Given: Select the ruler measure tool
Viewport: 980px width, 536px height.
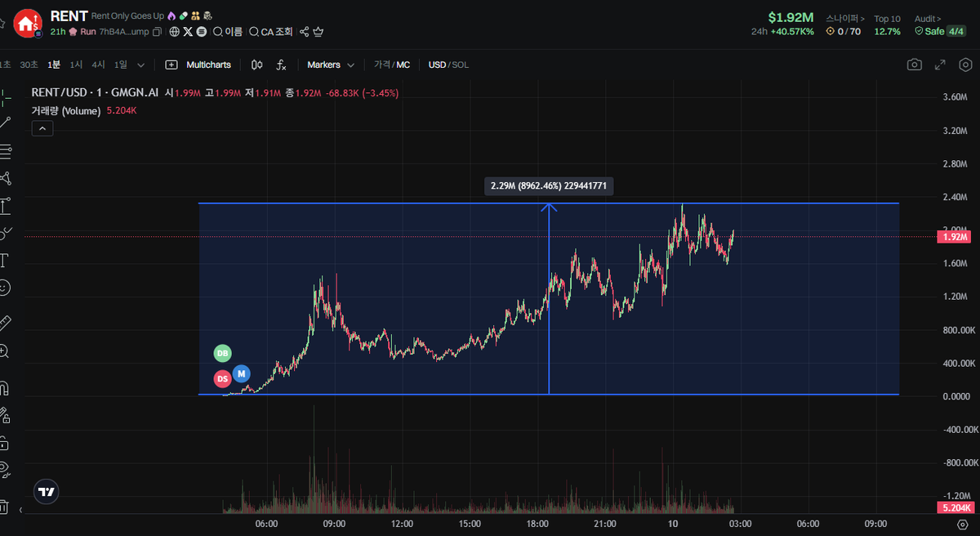Looking at the screenshot, I should pos(4,323).
